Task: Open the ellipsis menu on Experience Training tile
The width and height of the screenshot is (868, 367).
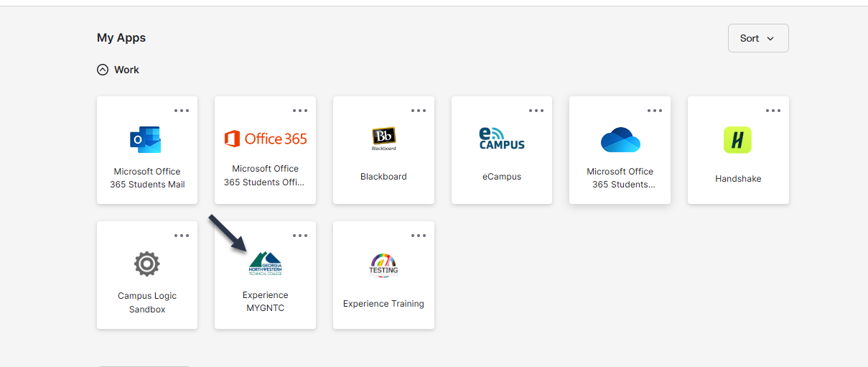Action: pos(419,236)
